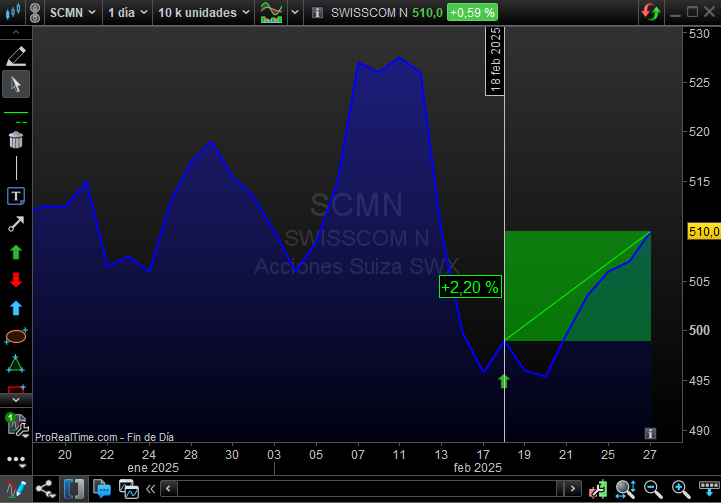The image size is (721, 503).
Task: Click the green up arrow marker on chart
Action: coord(504,381)
